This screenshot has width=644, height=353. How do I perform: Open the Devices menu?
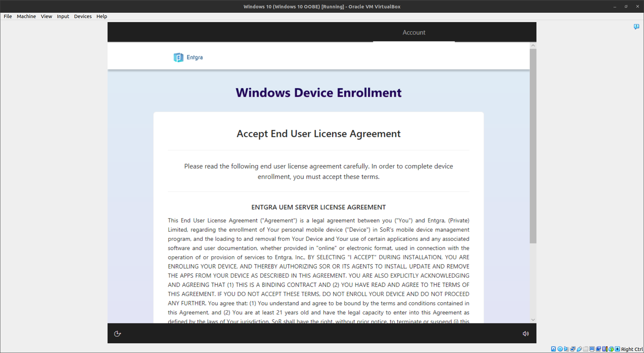[x=83, y=16]
